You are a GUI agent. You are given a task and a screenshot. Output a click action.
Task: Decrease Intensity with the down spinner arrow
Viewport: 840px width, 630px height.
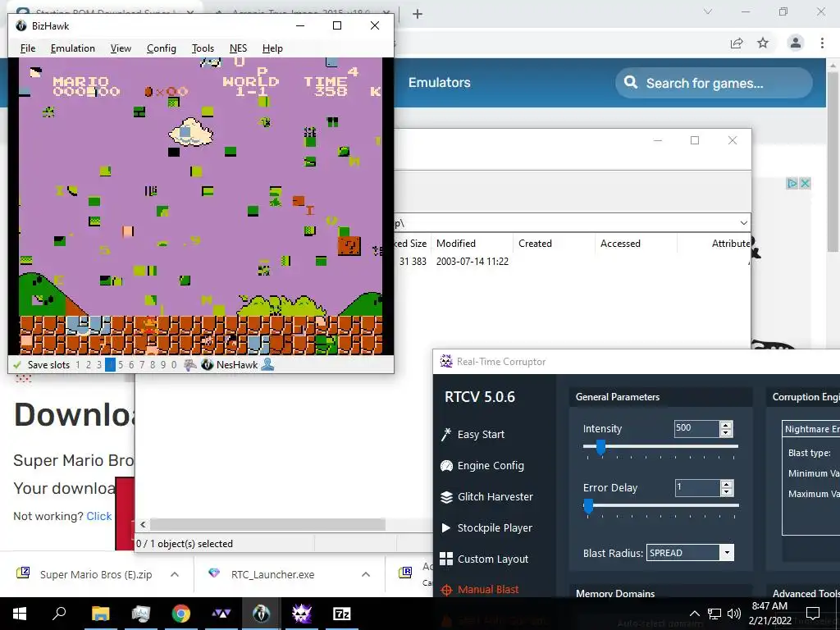727,432
